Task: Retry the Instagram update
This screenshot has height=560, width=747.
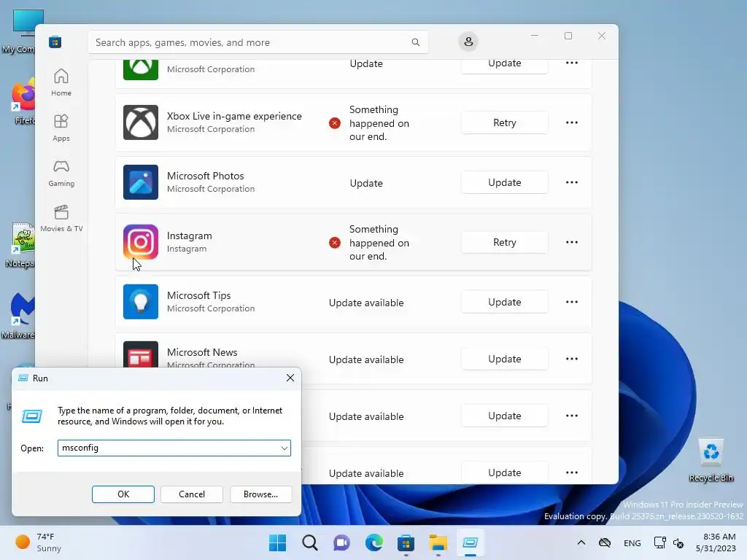Action: click(505, 242)
